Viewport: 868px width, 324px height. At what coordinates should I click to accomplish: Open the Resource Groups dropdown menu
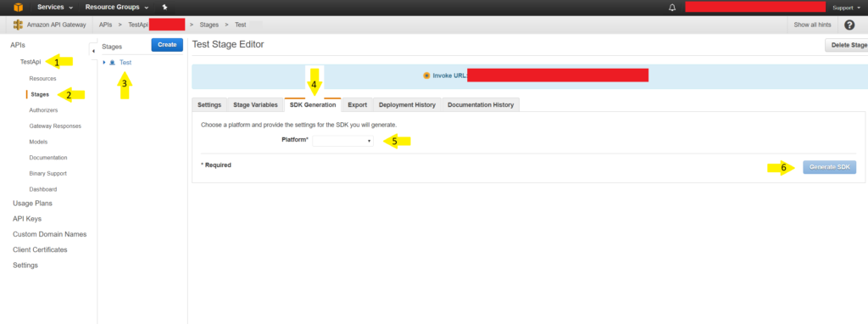(117, 8)
